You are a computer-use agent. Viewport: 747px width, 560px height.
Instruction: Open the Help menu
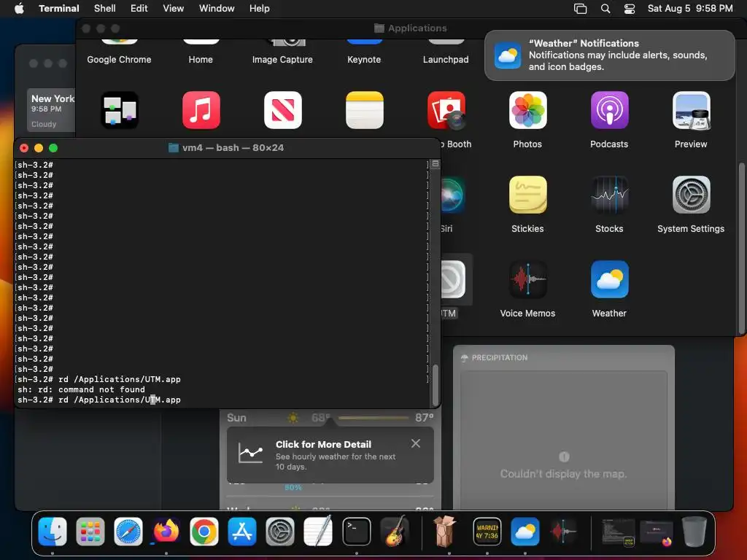[x=260, y=8]
